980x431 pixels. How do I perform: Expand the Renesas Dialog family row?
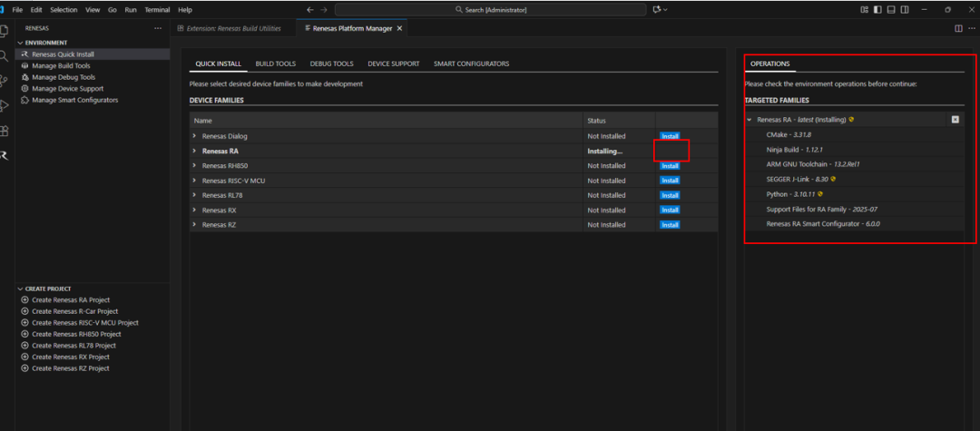(x=194, y=136)
